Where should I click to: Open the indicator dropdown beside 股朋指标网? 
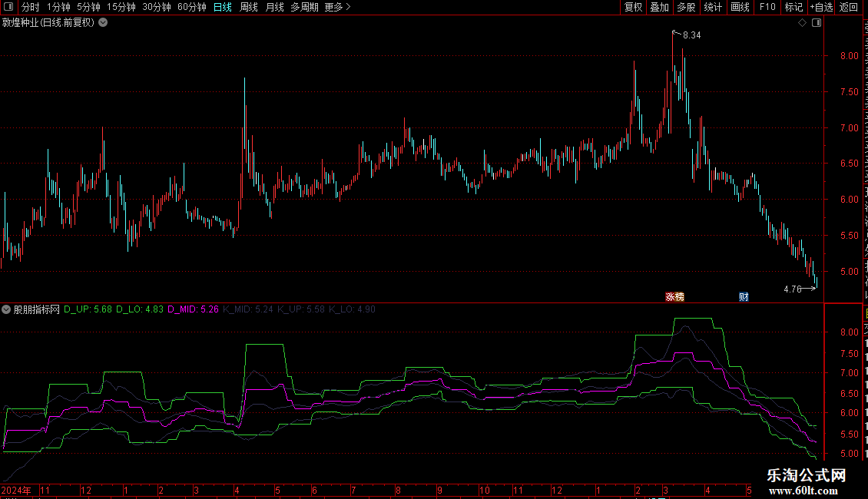point(6,309)
